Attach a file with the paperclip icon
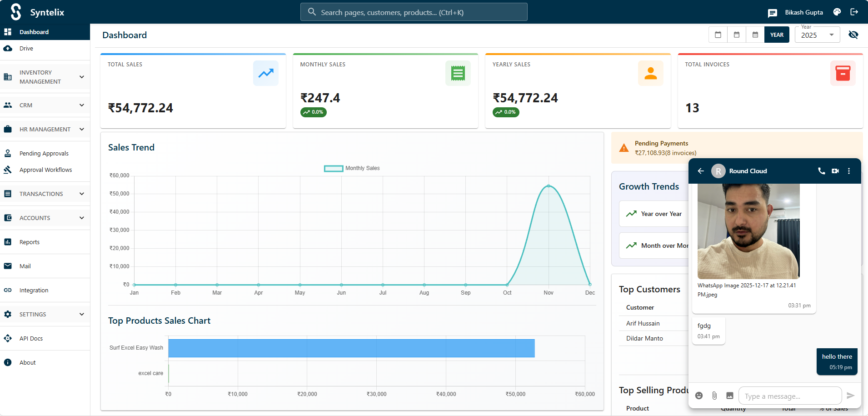Image resolution: width=868 pixels, height=416 pixels. click(714, 396)
